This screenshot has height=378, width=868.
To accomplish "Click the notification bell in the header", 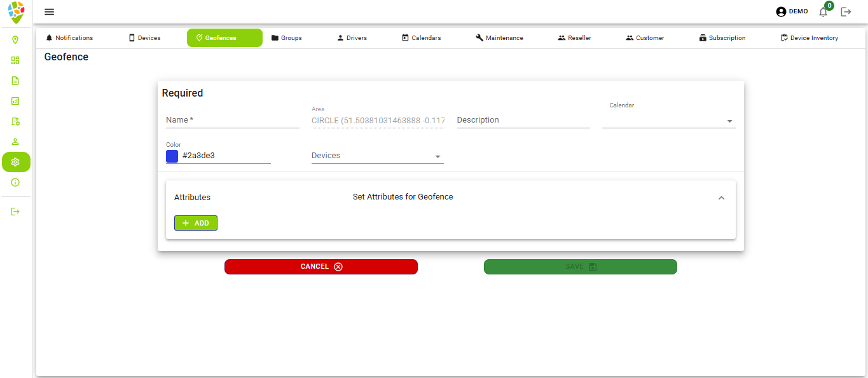I will pyautogui.click(x=823, y=12).
